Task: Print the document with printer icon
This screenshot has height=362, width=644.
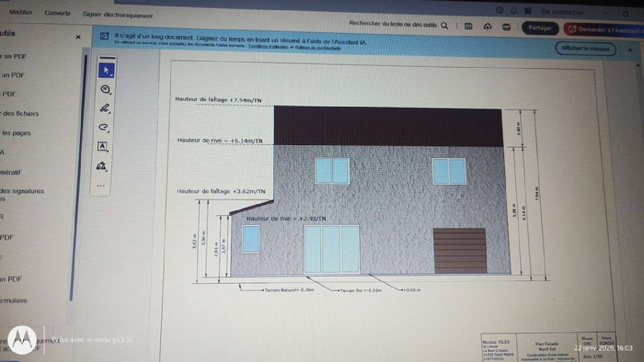Action: [x=507, y=27]
